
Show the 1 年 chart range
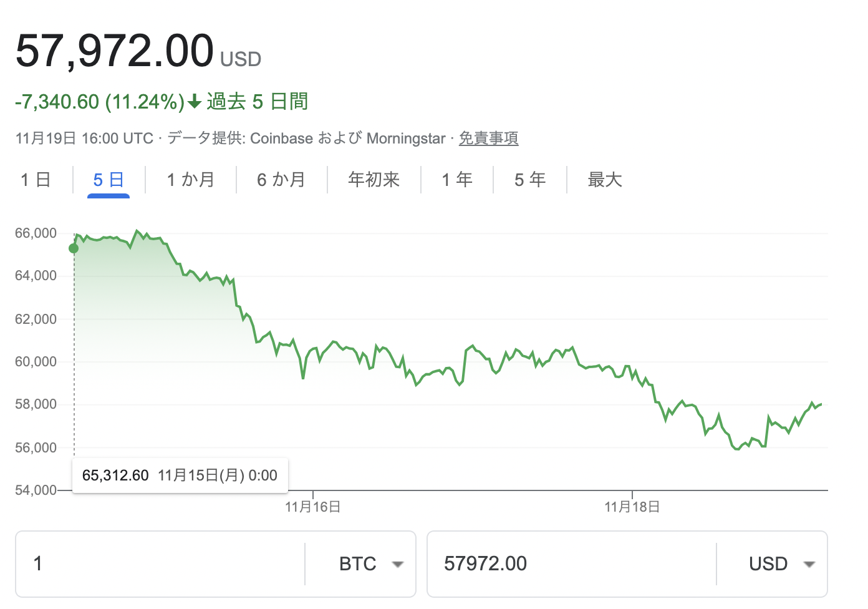[x=457, y=180]
